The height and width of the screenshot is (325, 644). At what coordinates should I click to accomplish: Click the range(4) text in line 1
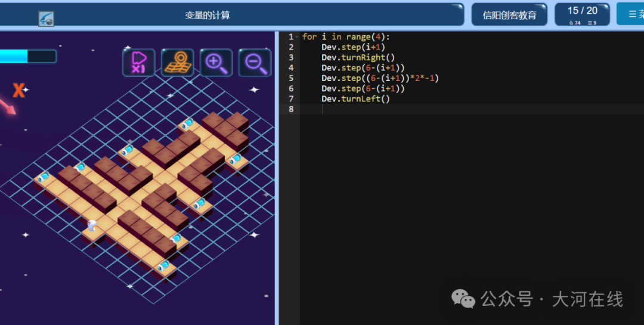365,37
